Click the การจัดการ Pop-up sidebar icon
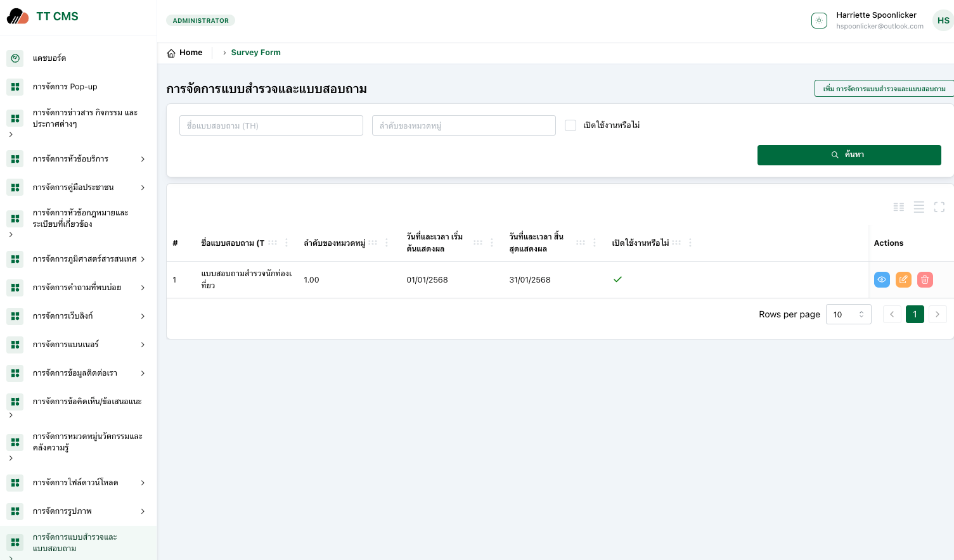 pyautogui.click(x=15, y=87)
